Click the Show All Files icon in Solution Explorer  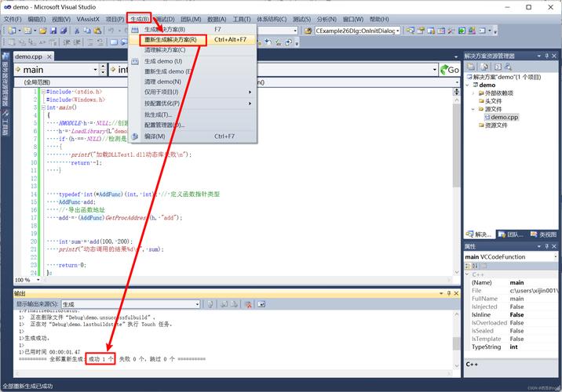coord(484,67)
